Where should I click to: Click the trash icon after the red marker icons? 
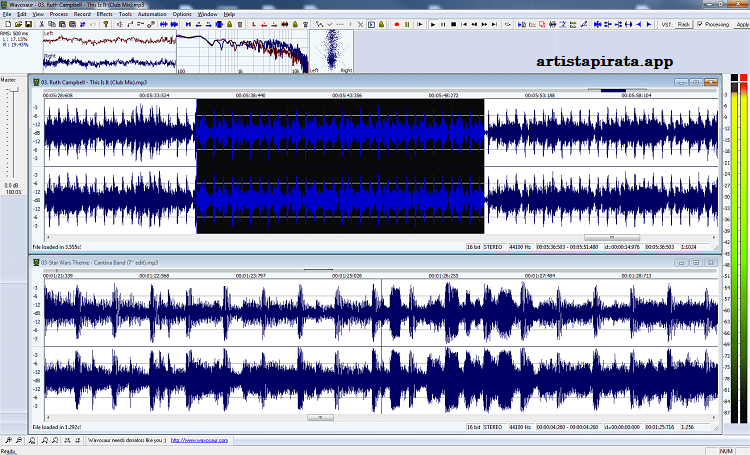click(x=305, y=24)
